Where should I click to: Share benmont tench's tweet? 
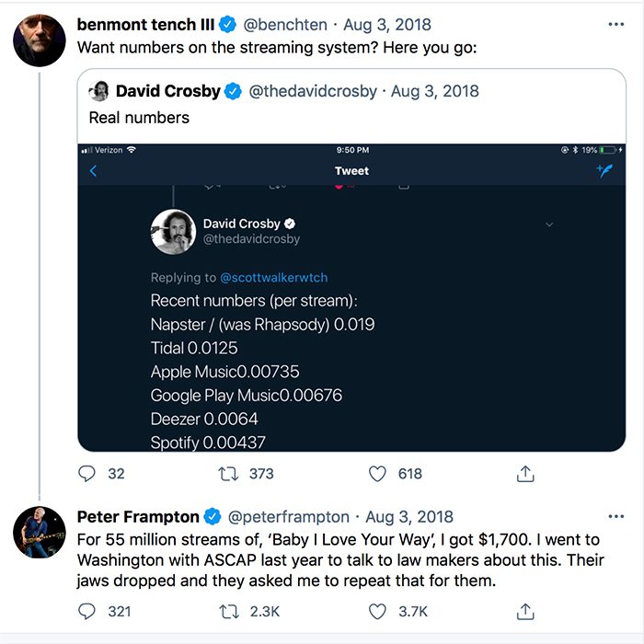525,474
